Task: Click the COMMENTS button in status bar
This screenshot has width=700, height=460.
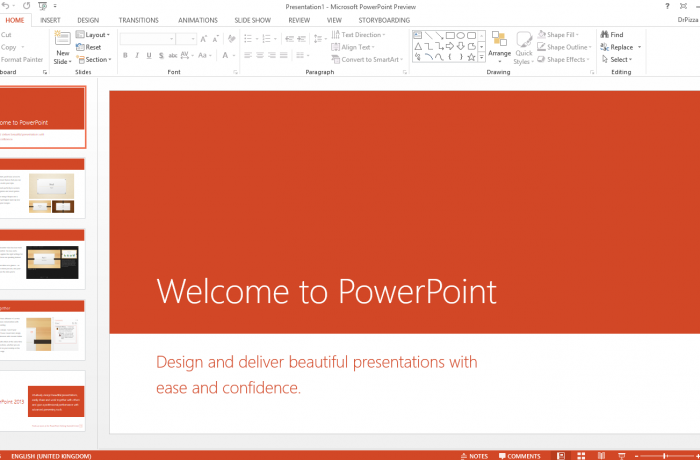Action: pos(519,456)
